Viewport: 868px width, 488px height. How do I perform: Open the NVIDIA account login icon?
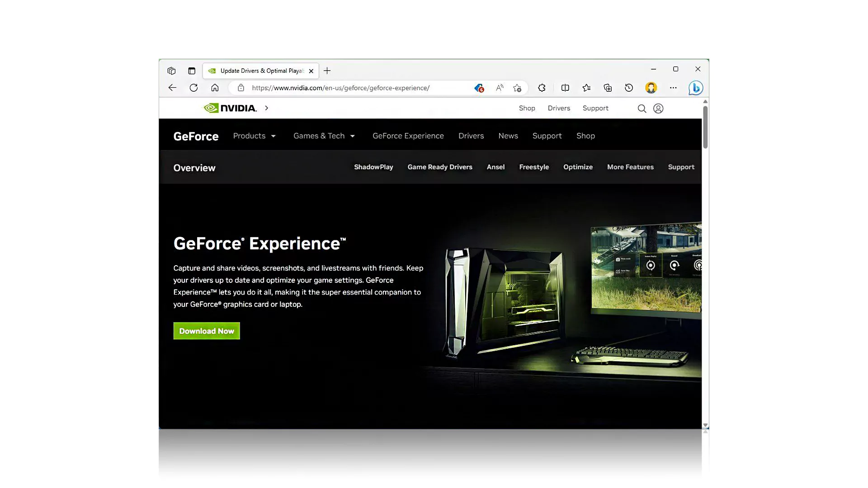[658, 108]
